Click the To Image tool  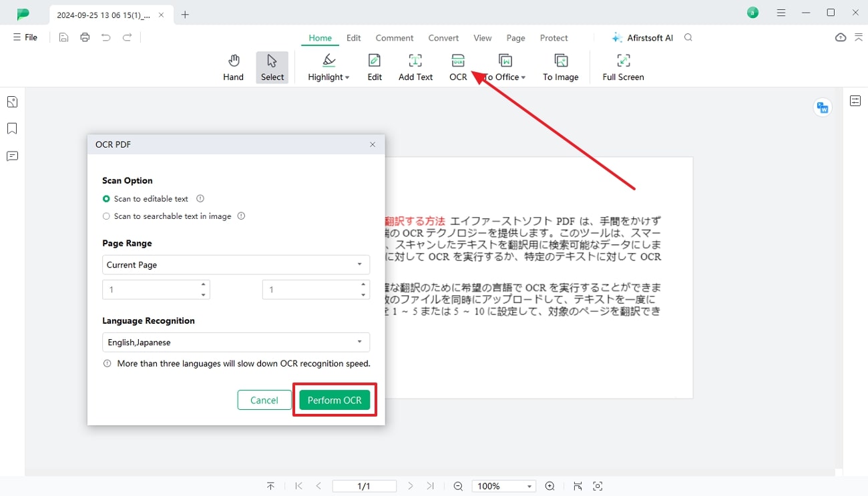[561, 67]
